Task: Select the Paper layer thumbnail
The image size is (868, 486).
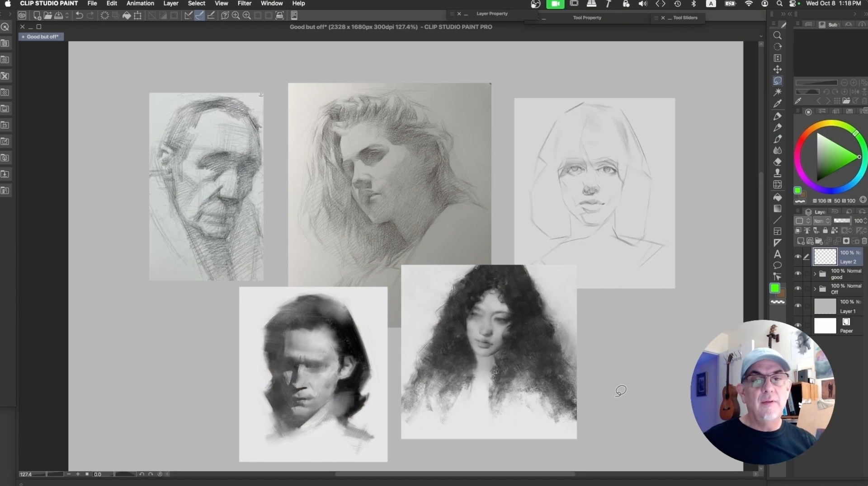Action: point(825,326)
